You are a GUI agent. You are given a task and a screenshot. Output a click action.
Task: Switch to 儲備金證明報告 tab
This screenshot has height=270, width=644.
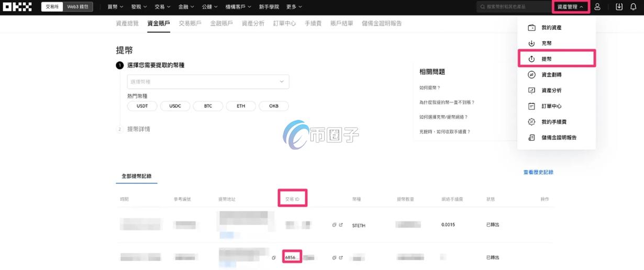(x=382, y=24)
